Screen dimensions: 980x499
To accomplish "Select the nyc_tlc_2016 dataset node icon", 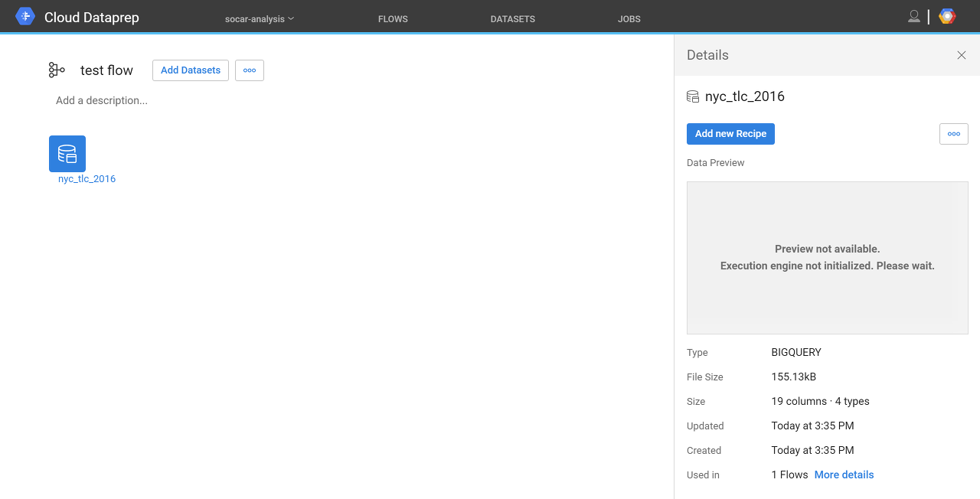I will pos(67,153).
